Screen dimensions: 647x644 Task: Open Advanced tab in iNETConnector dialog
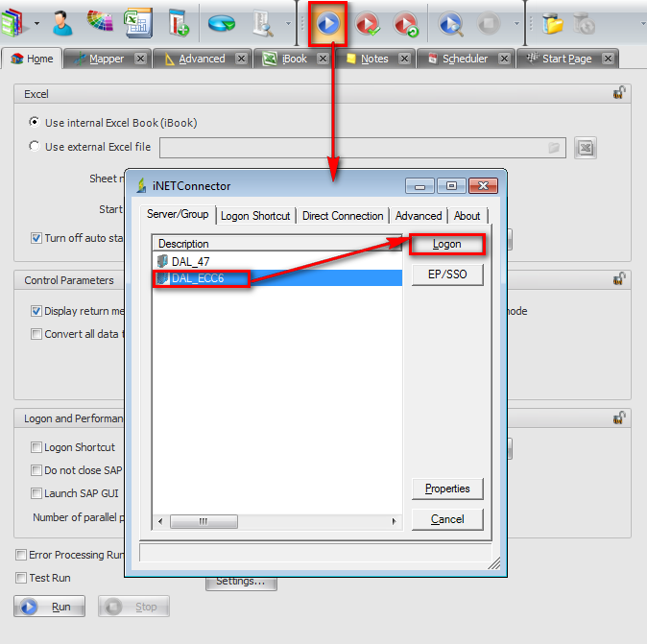pyautogui.click(x=419, y=216)
